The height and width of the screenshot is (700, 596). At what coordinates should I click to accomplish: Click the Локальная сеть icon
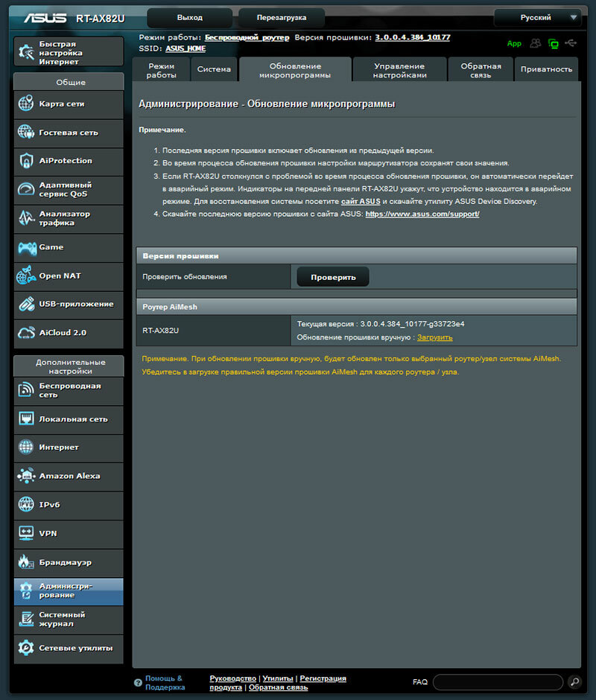pyautogui.click(x=26, y=419)
